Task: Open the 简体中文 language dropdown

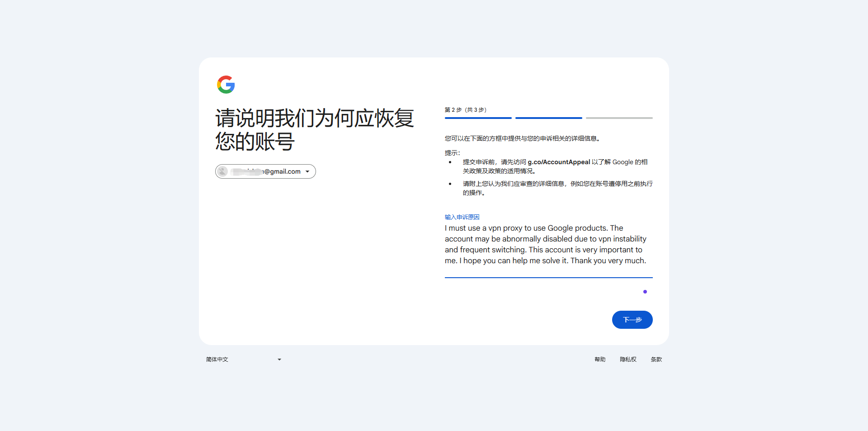Action: coord(244,360)
